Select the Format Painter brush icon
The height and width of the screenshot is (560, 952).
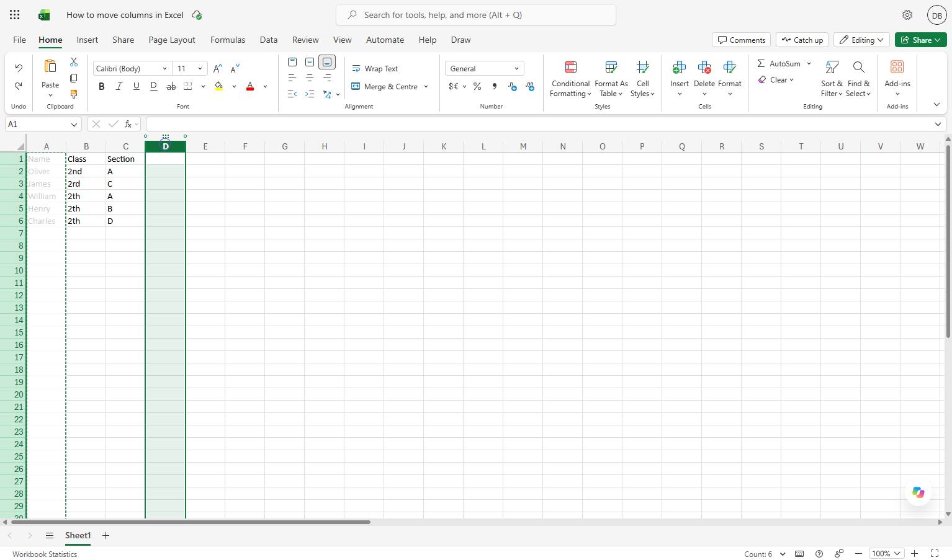pos(74,94)
